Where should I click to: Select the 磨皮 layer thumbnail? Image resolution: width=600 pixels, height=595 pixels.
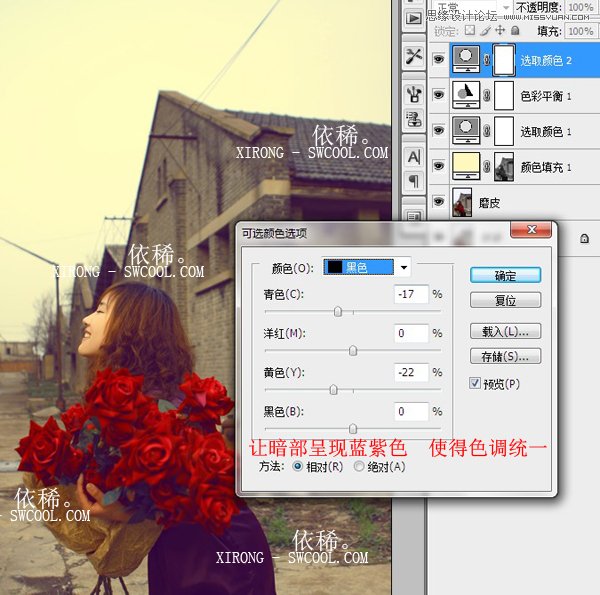click(462, 202)
